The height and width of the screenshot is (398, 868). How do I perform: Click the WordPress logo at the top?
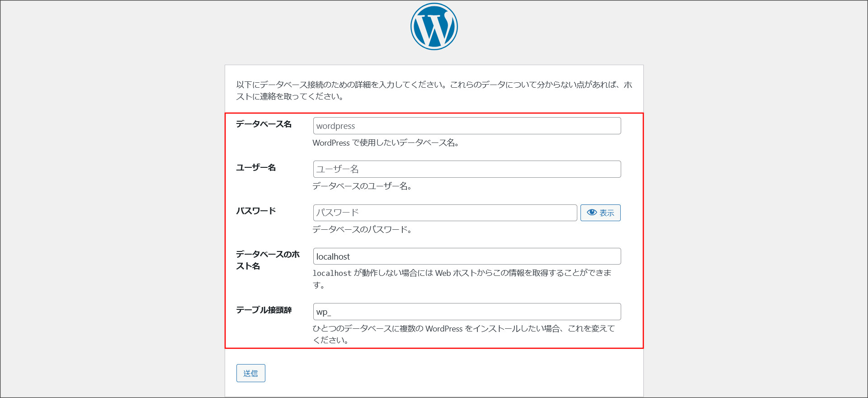[434, 27]
